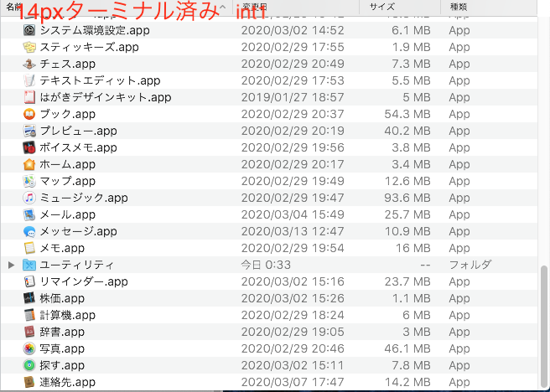Screen dimensions: 550x392
Task: Click the file name プレビュー.app
Action: 78,131
